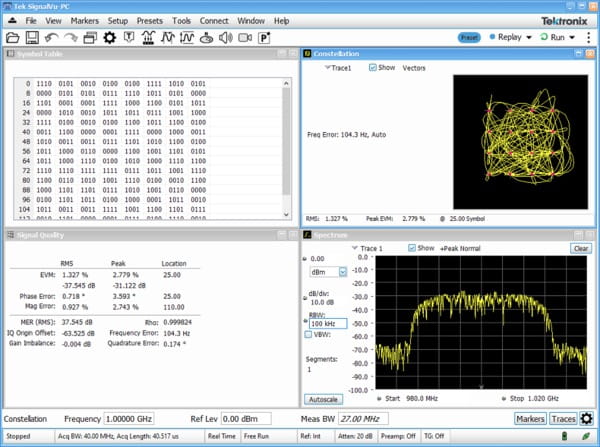Click the video camera toolbar icon

pos(243,38)
